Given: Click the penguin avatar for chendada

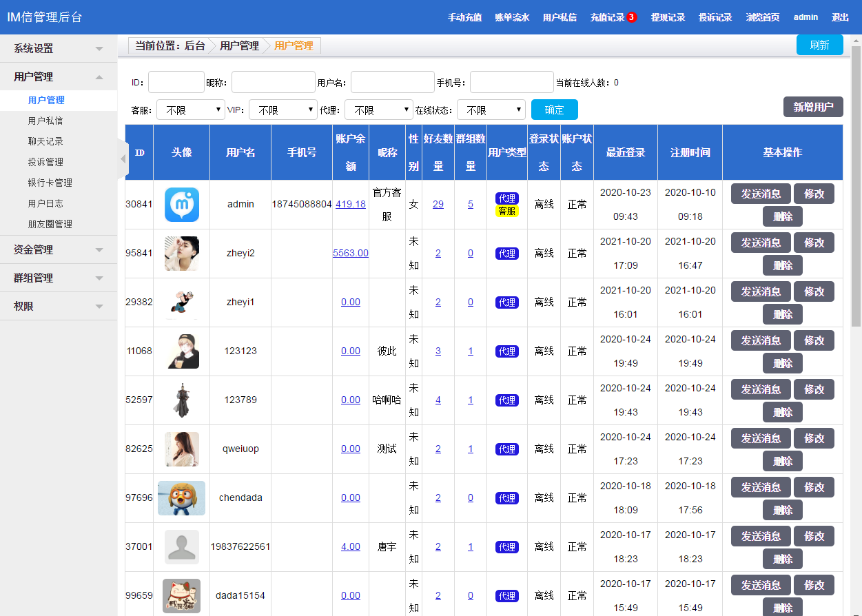Looking at the screenshot, I should [x=182, y=498].
